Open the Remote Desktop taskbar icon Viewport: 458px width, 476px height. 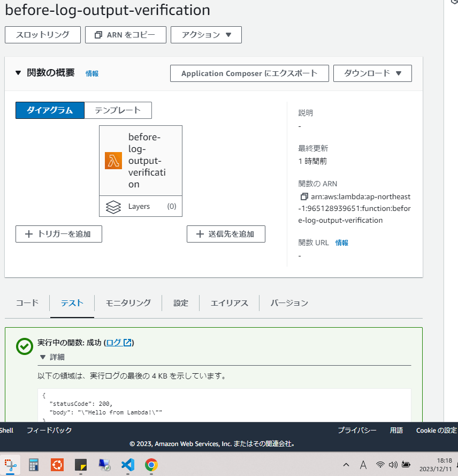coord(104,465)
